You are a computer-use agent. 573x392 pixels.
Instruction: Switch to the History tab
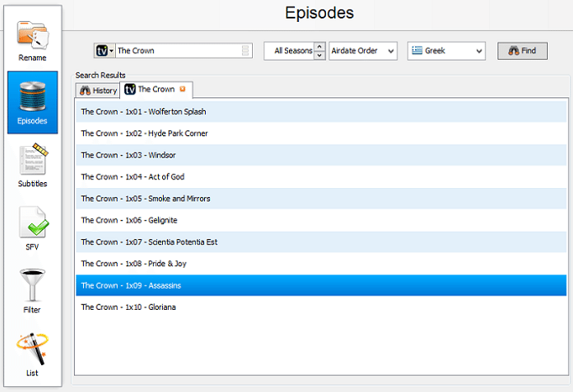(x=98, y=91)
